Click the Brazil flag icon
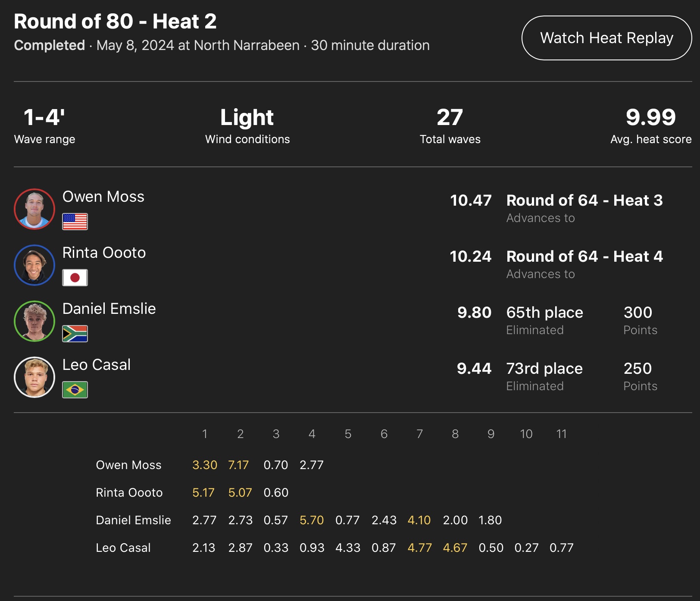This screenshot has height=601, width=700. click(x=75, y=390)
